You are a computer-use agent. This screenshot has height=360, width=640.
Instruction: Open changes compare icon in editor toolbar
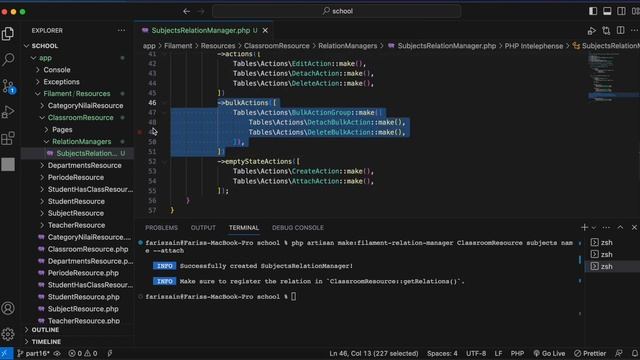click(x=606, y=31)
